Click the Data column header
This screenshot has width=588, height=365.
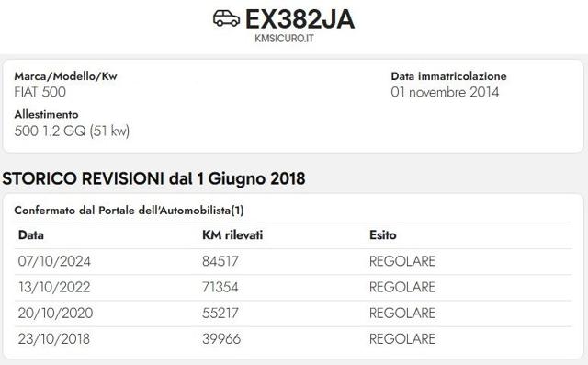point(31,235)
